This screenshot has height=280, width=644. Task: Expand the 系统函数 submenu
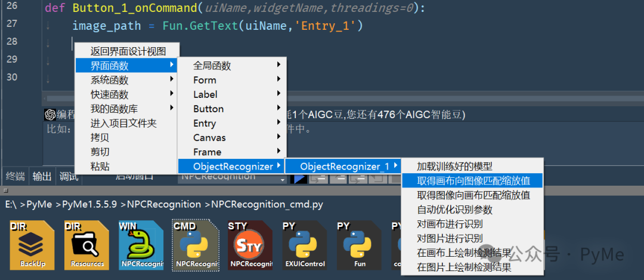(x=126, y=80)
